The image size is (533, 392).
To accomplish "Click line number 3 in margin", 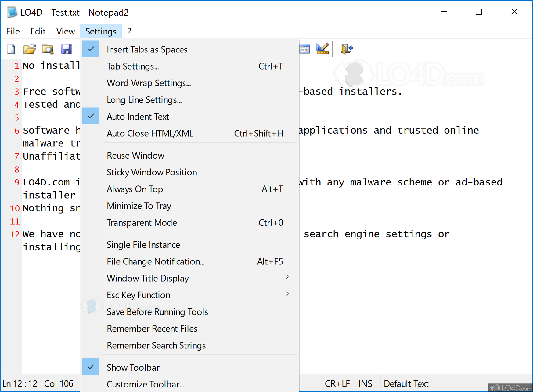I will point(17,92).
